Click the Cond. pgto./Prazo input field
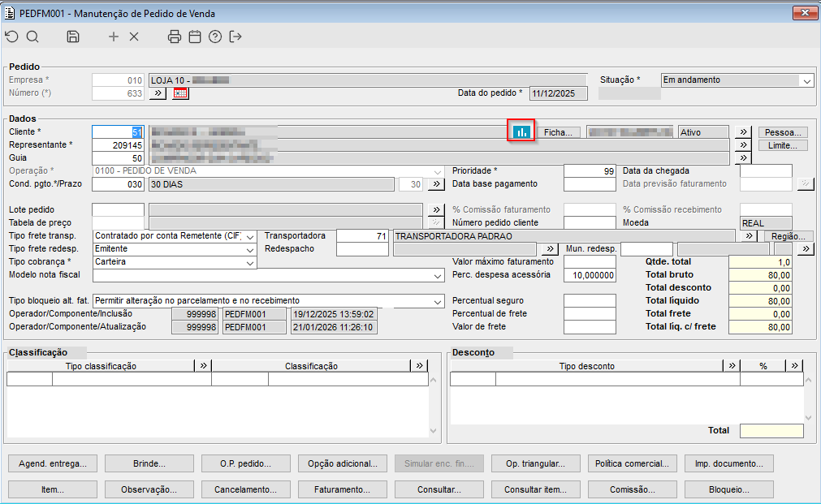 point(118,184)
